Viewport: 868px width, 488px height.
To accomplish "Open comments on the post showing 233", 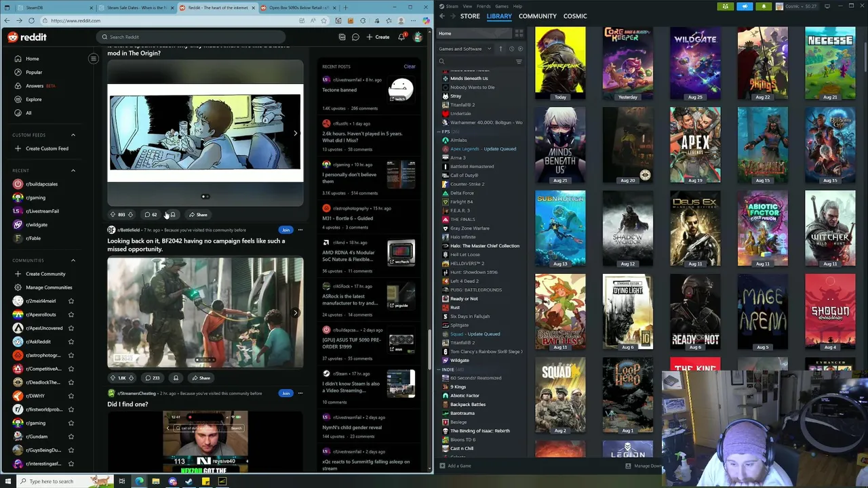I will tap(152, 378).
